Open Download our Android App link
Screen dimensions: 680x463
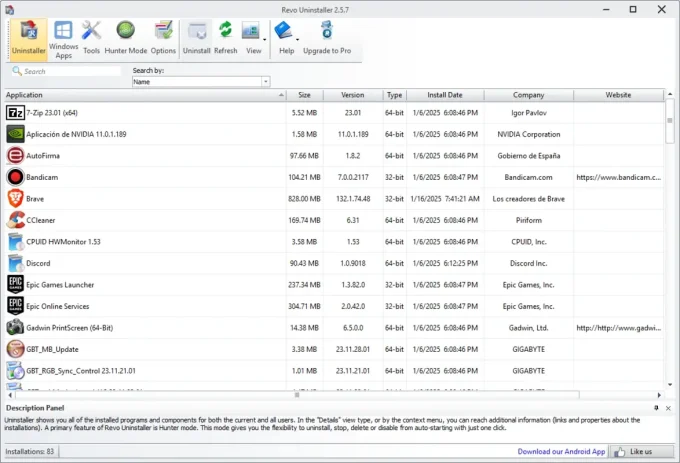561,451
